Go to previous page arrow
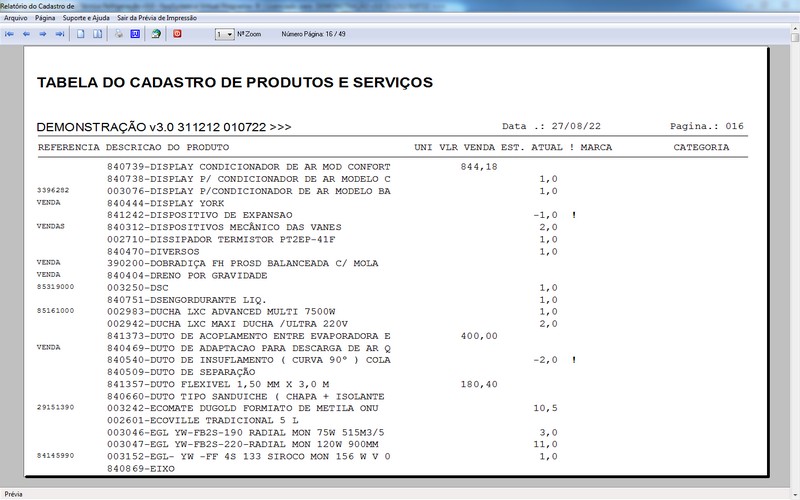The image size is (800, 500). (26, 34)
